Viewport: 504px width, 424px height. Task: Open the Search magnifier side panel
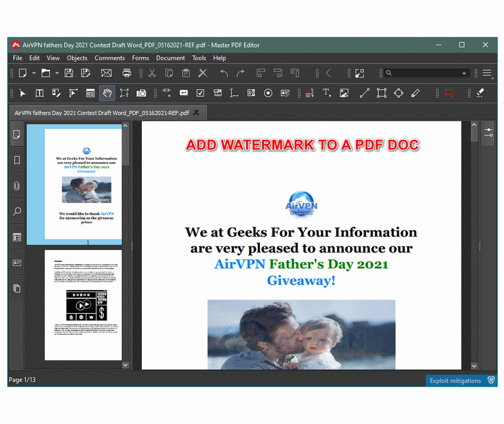pyautogui.click(x=17, y=211)
